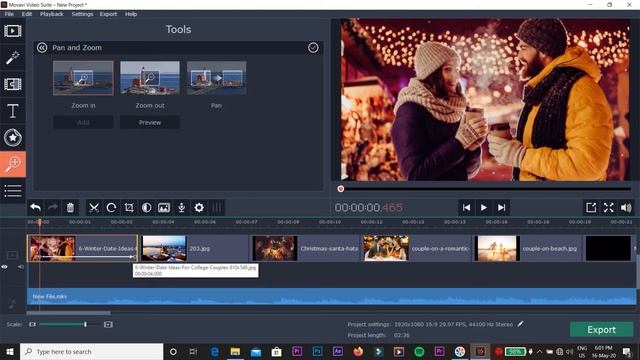Screen dimensions: 640x360
Task: Click the preview seek bar handle
Action: tap(341, 189)
